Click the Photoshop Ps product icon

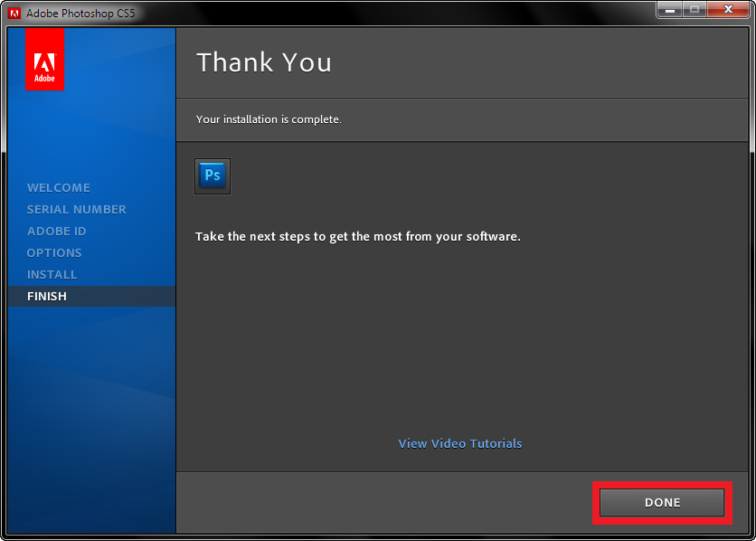pos(213,176)
